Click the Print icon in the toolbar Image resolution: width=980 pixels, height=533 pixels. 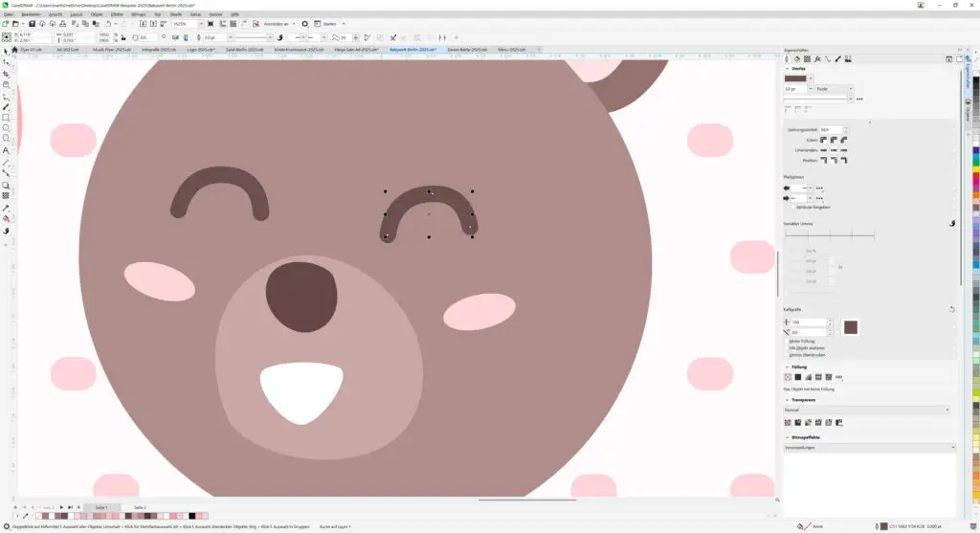click(x=62, y=24)
